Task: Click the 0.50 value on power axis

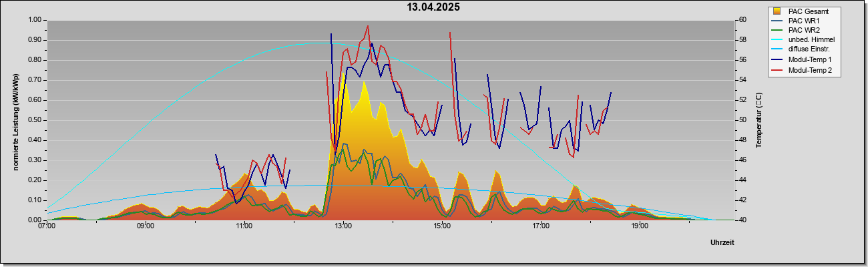Action: click(x=35, y=120)
